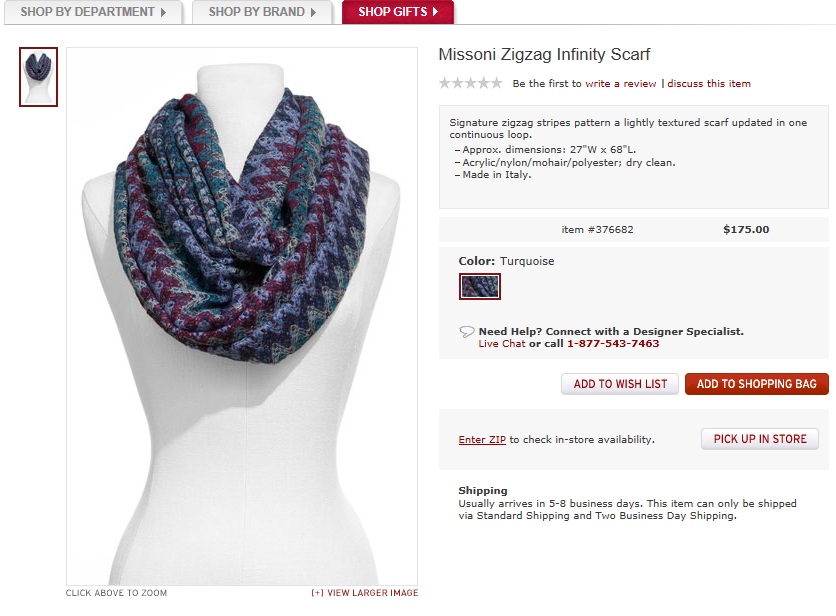Image resolution: width=836 pixels, height=616 pixels.
Task: Click the 1-877-543-7463 phone number
Action: coord(613,343)
